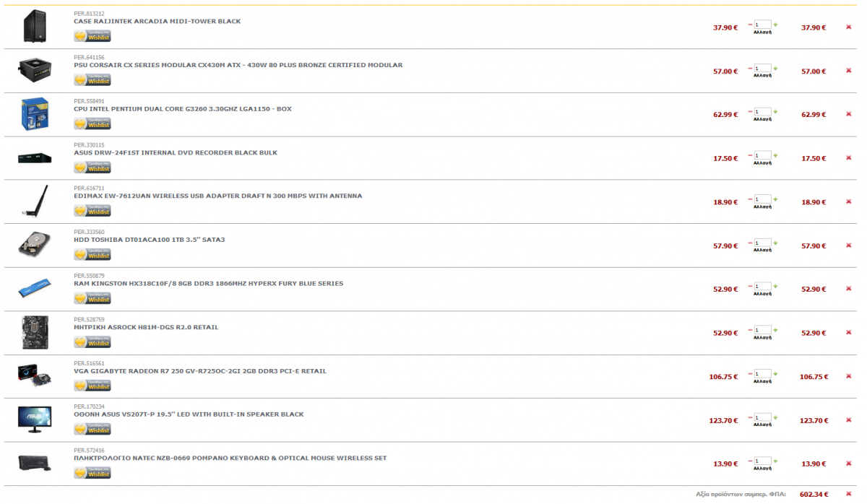Delete the Natec keyboard and mouse set

pos(848,464)
